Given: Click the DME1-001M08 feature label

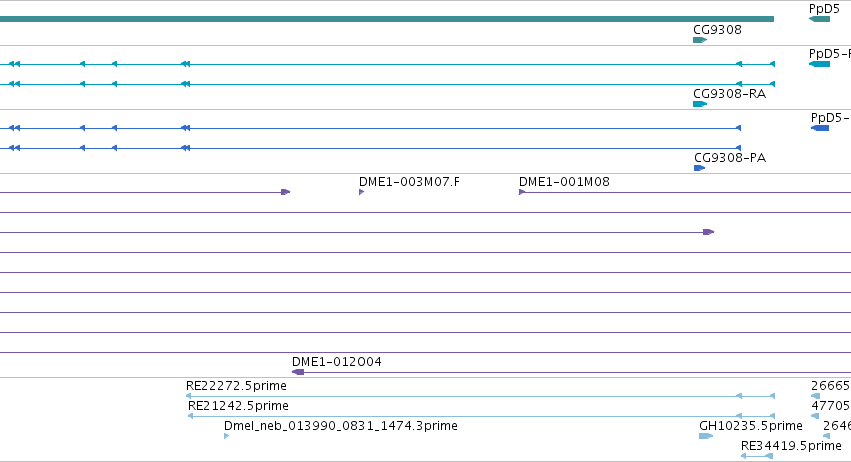Looking at the screenshot, I should tap(564, 182).
